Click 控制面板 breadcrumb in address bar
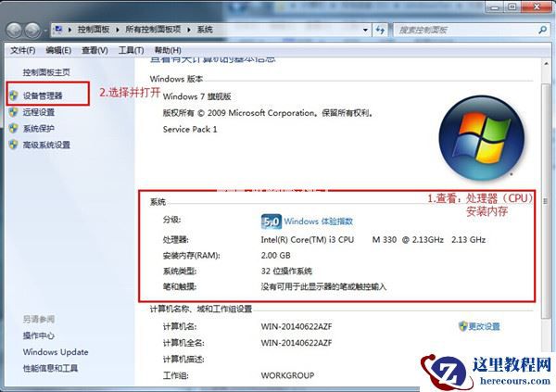Image resolution: width=556 pixels, height=392 pixels. pyautogui.click(x=94, y=30)
